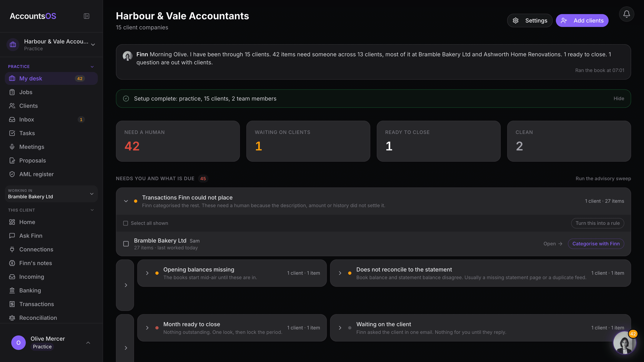Check the Bramble Bakery Ltd row checkbox
Image resolution: width=644 pixels, height=362 pixels.
[126, 244]
